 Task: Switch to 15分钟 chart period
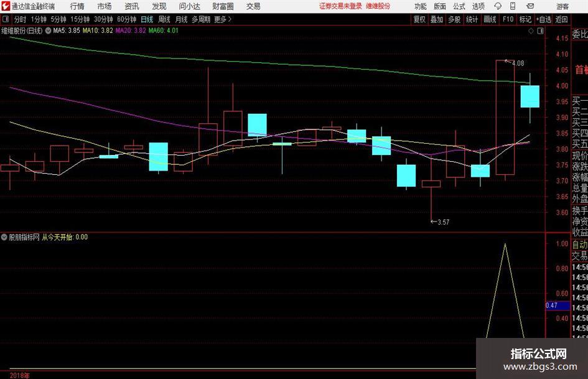80,19
